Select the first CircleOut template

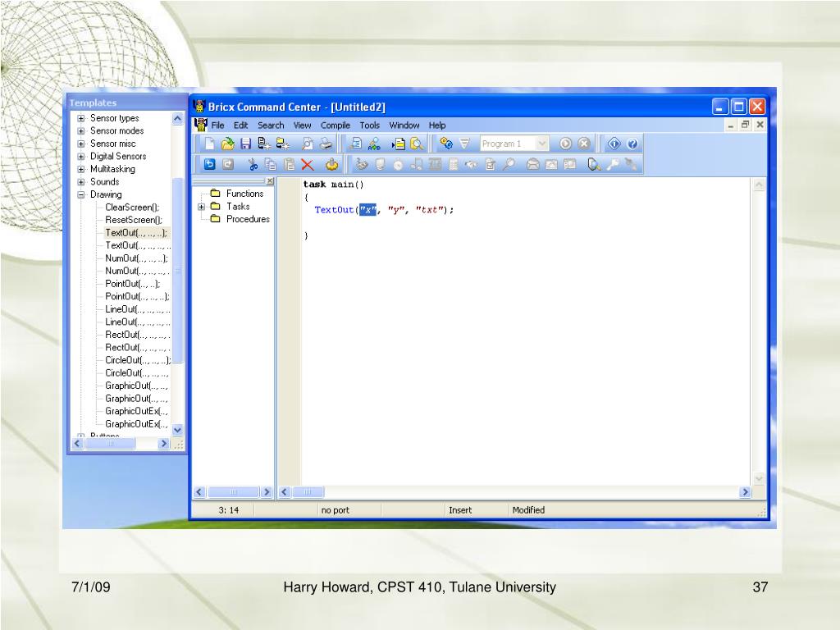pos(138,361)
